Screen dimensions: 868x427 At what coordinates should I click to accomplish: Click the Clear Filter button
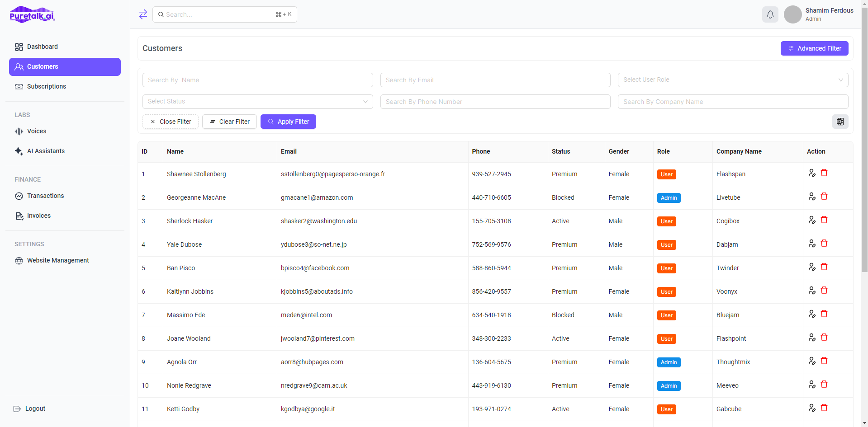coord(229,121)
